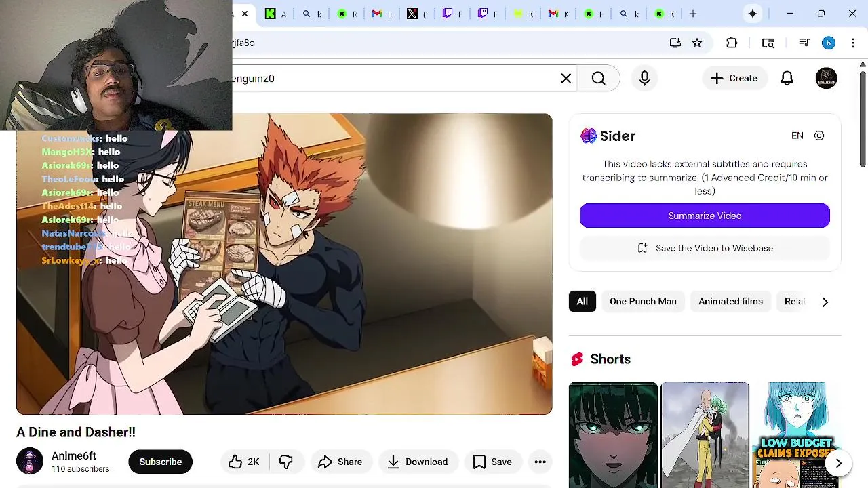Click the address bar URL text
This screenshot has width=868, height=488.
tap(243, 43)
